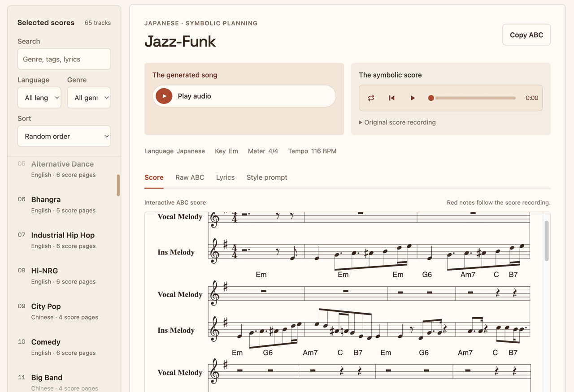Click the Jazz-Funk title heading

(x=180, y=41)
